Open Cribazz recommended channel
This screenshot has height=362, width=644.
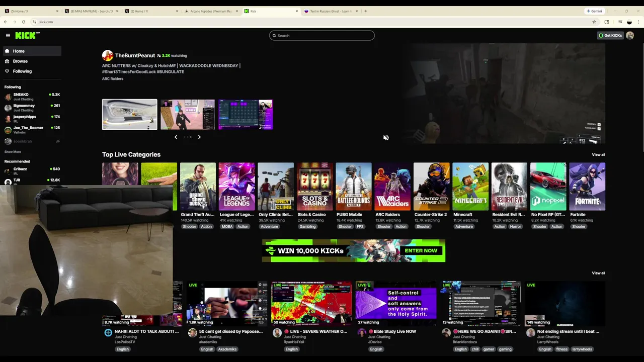pos(32,171)
